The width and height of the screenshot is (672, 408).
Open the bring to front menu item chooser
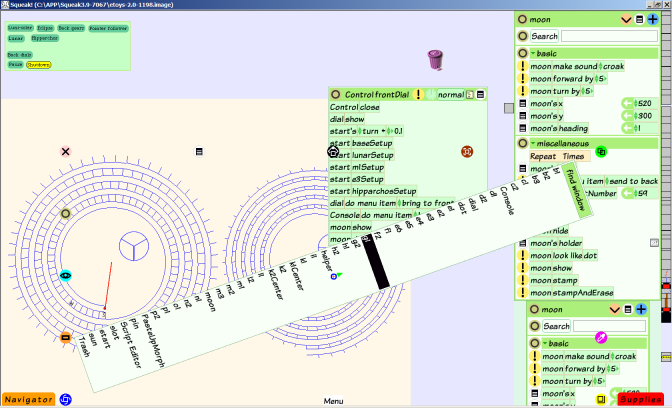[x=426, y=203]
